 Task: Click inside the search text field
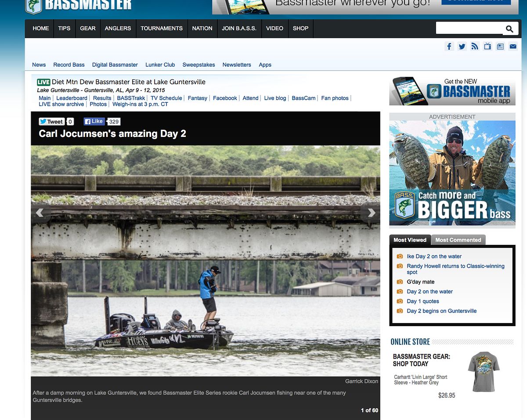coord(469,29)
